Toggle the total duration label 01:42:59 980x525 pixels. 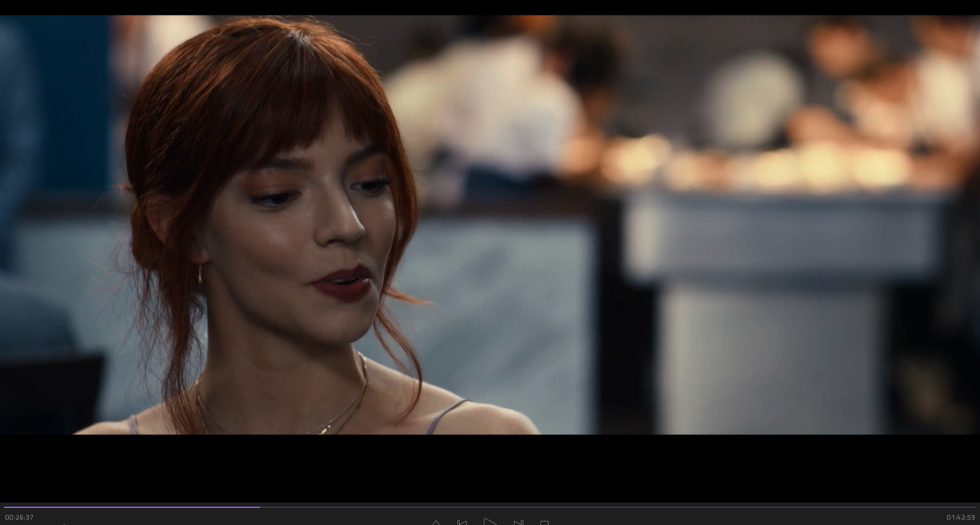(x=961, y=517)
